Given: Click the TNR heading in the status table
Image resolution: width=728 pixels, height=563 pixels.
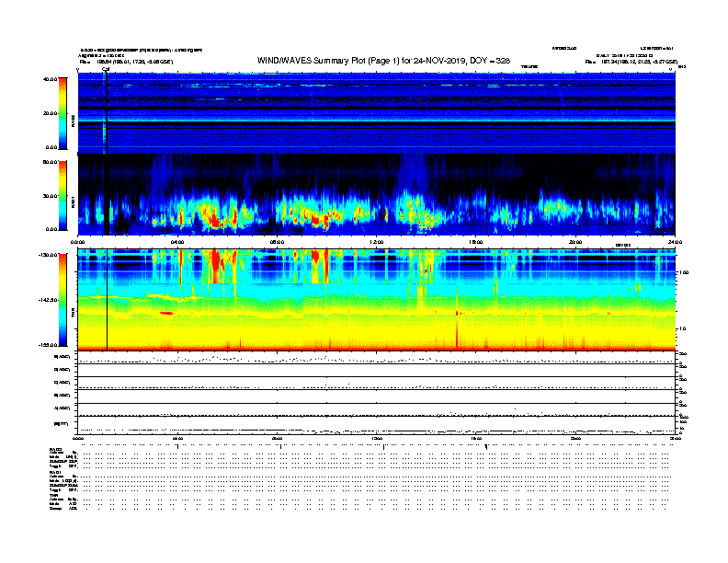Looking at the screenshot, I should coord(53,495).
